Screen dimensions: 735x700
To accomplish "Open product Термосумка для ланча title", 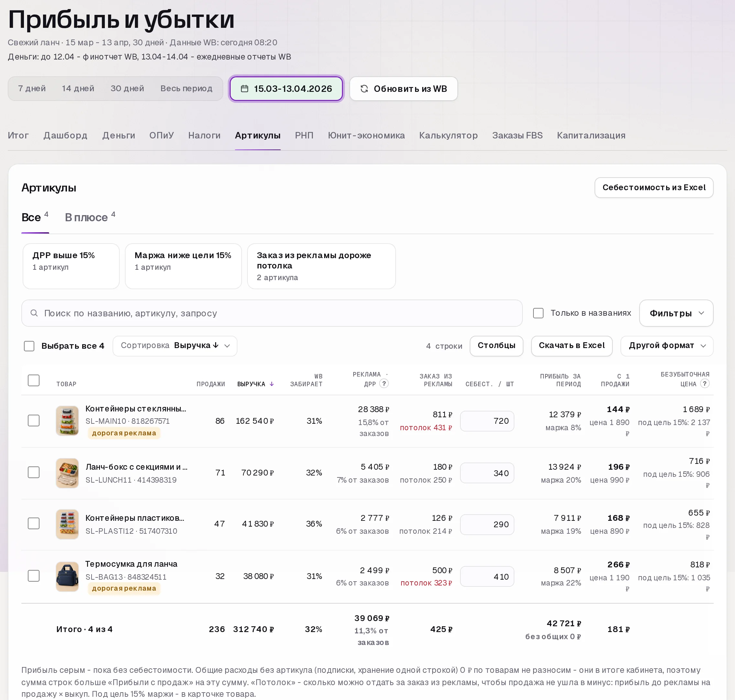I will 131,564.
